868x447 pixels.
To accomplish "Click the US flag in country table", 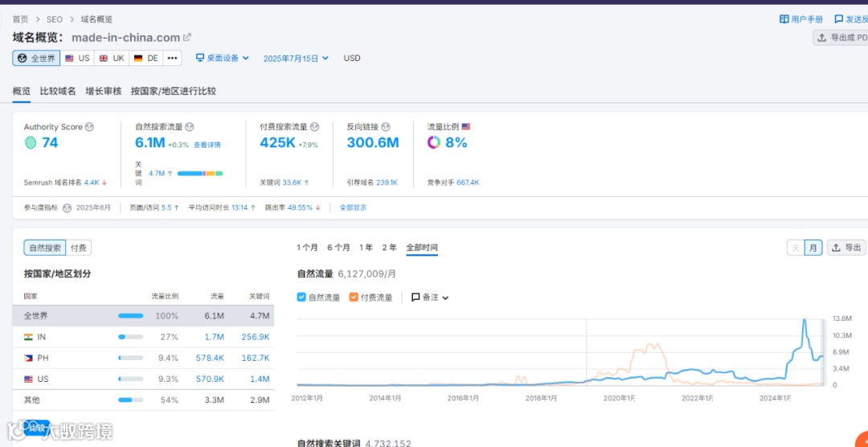I will 28,379.
